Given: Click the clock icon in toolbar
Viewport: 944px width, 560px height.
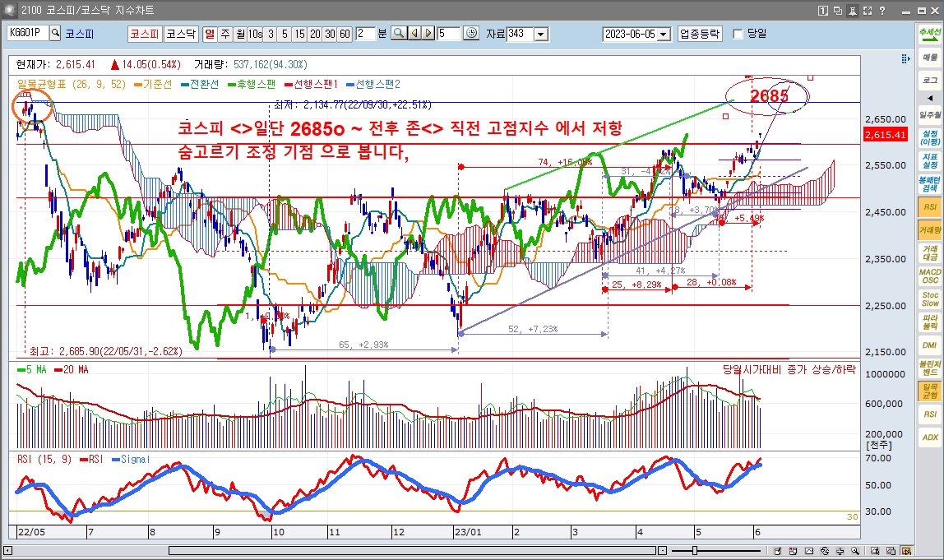Looking at the screenshot, I should 471,34.
